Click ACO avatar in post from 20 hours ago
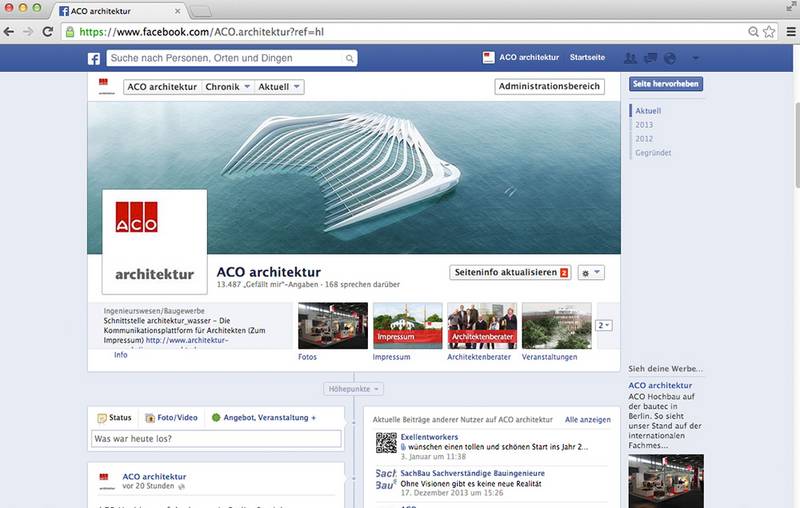 click(x=106, y=482)
